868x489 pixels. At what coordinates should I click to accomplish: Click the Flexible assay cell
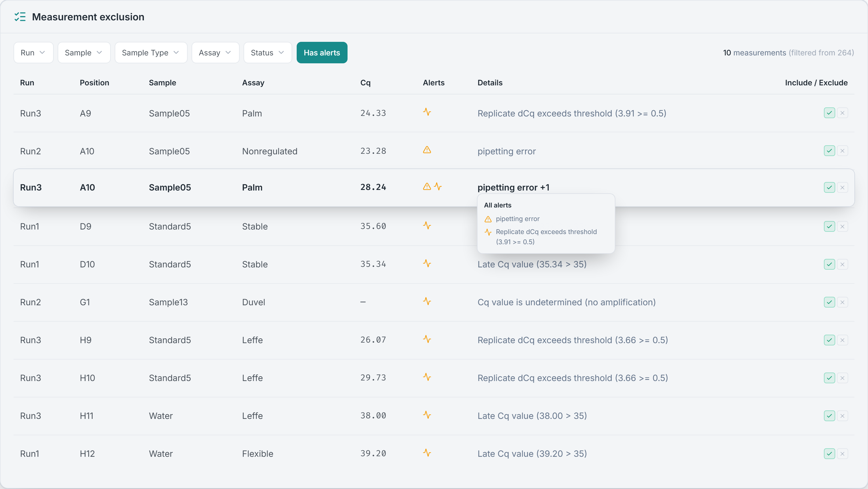coord(257,454)
